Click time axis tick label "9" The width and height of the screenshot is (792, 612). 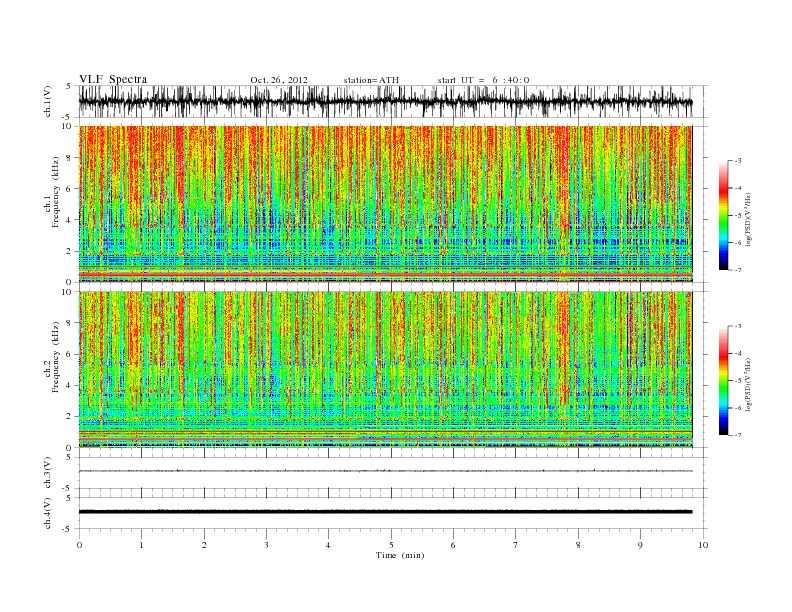coord(640,545)
